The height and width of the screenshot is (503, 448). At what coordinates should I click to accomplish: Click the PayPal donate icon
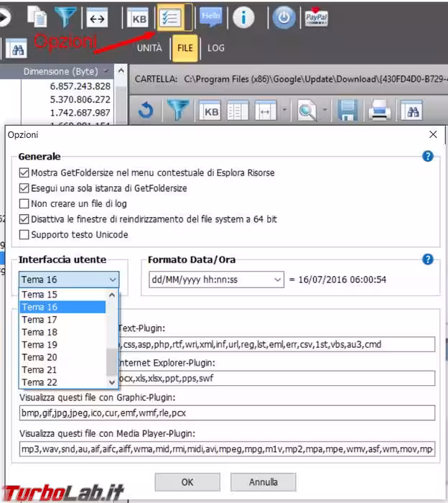(x=314, y=18)
